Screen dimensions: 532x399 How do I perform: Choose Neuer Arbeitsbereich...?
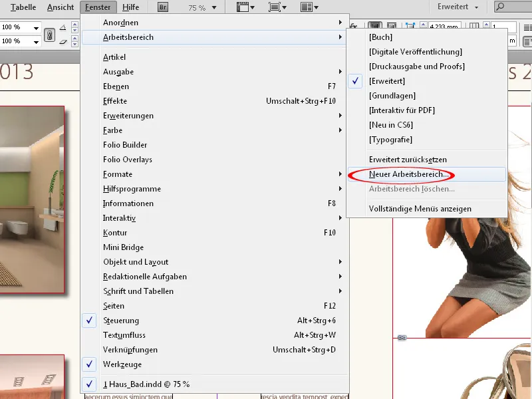coord(427,174)
